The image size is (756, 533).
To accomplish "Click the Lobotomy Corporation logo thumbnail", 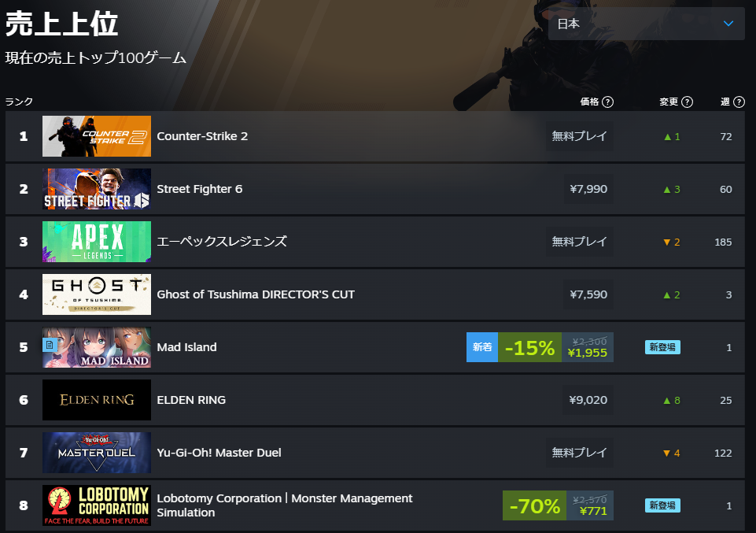I will click(x=97, y=505).
